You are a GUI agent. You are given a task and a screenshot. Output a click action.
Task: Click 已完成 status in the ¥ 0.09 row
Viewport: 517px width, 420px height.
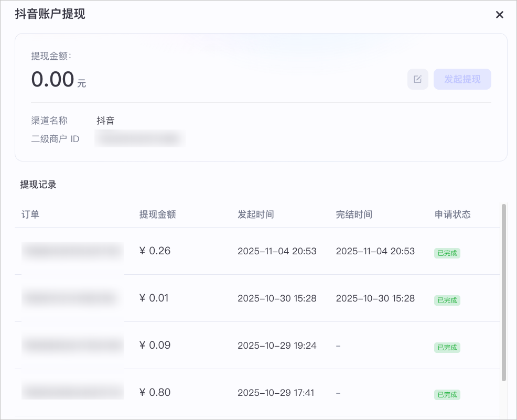click(x=447, y=348)
